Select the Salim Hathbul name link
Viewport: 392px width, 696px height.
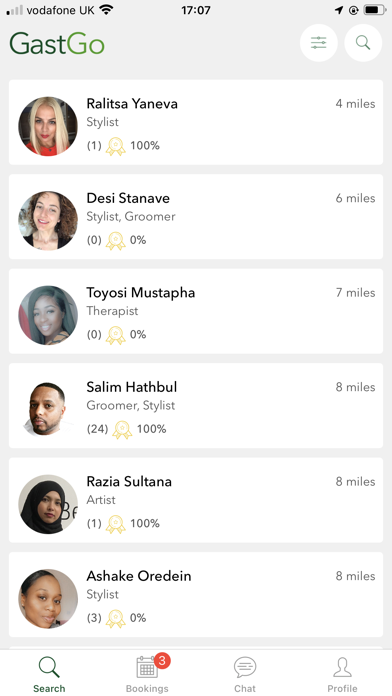click(131, 387)
